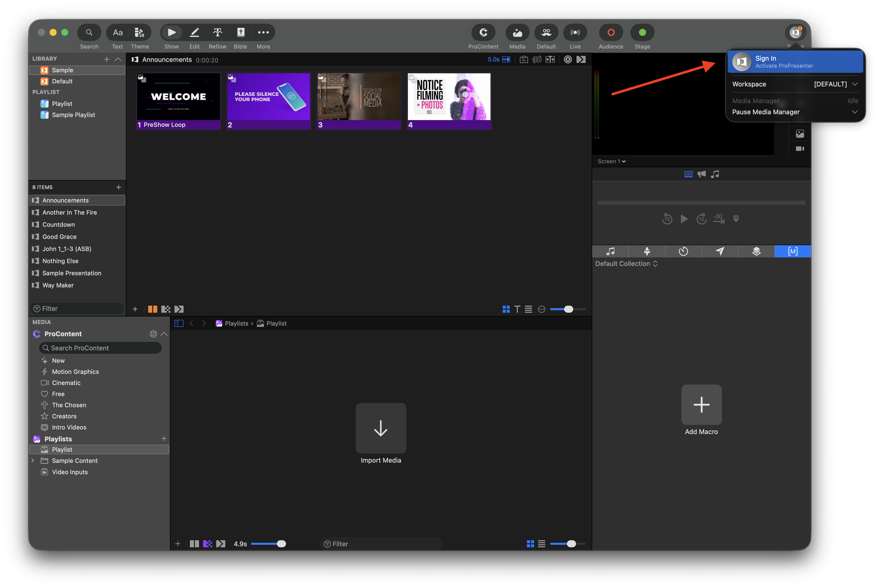
Task: Open the Default looks button
Action: click(546, 33)
